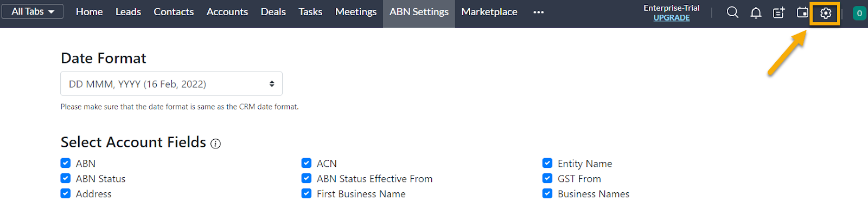The width and height of the screenshot is (868, 208).
Task: Uncheck the ABN checkbox
Action: 66,163
